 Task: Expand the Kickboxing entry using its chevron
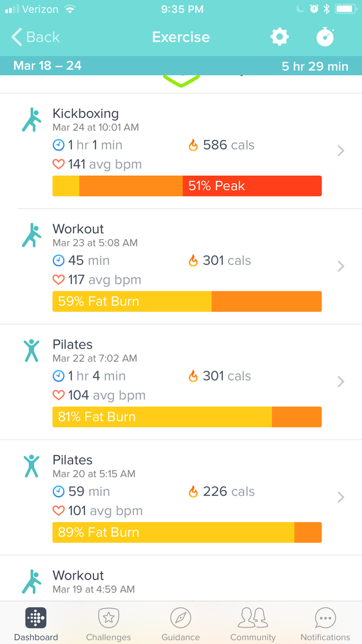tap(341, 151)
